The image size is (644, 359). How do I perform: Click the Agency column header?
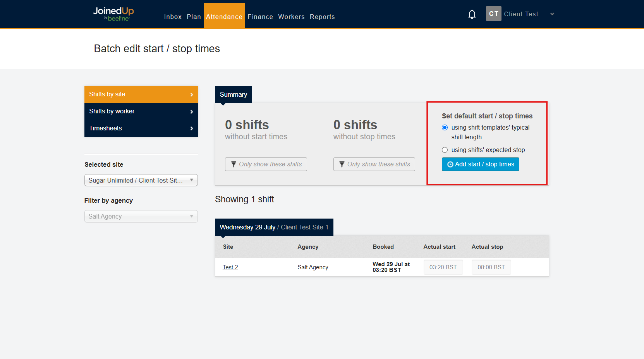(x=308, y=247)
